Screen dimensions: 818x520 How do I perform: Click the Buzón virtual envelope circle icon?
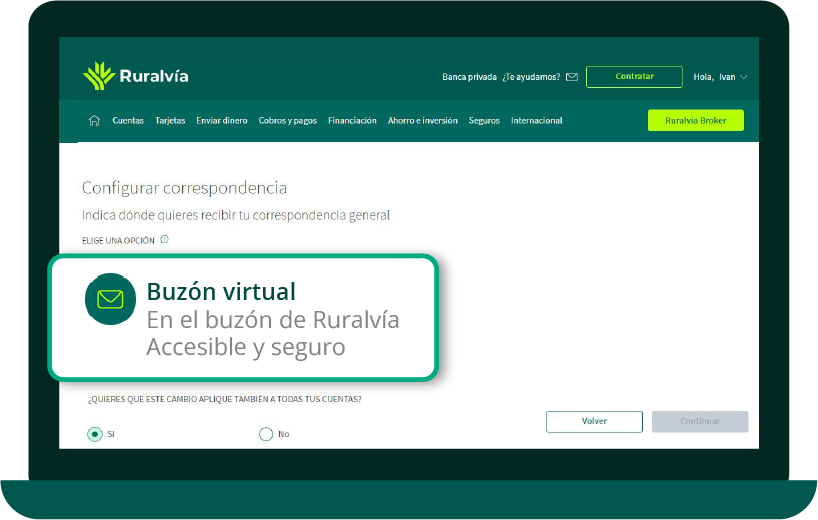(x=110, y=299)
